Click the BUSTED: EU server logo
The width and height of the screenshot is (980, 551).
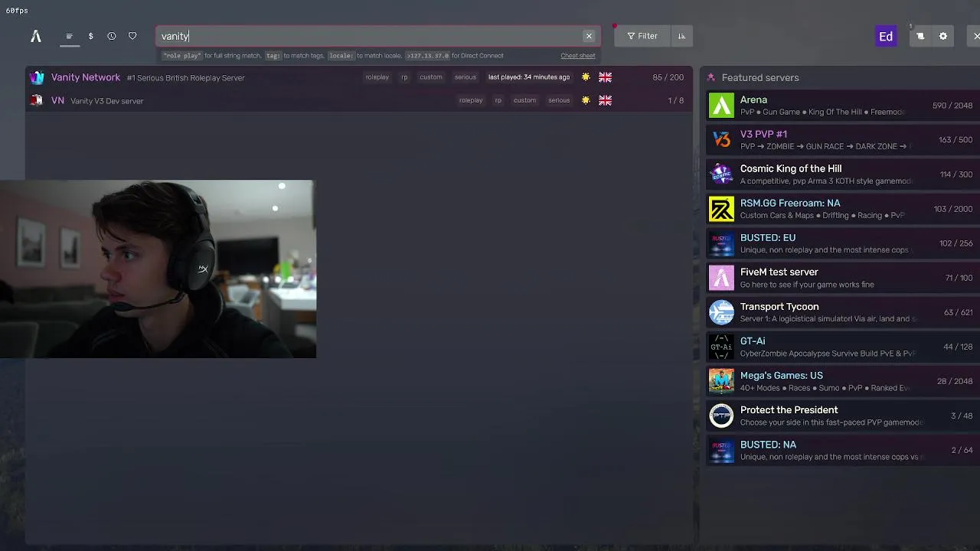[721, 243]
